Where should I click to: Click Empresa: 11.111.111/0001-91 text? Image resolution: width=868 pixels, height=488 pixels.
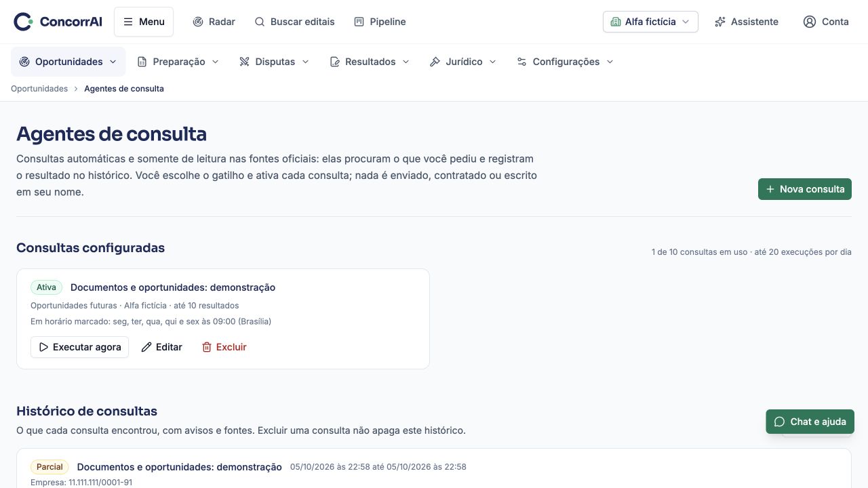coord(81,483)
